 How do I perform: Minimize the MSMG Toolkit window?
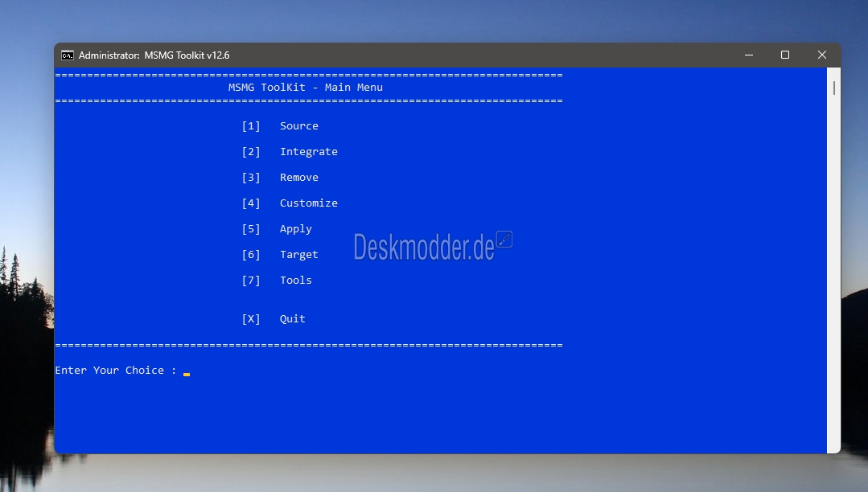pos(749,55)
